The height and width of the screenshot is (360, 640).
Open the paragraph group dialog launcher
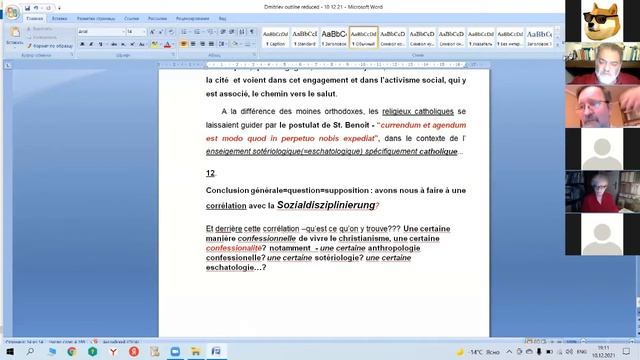254,54
